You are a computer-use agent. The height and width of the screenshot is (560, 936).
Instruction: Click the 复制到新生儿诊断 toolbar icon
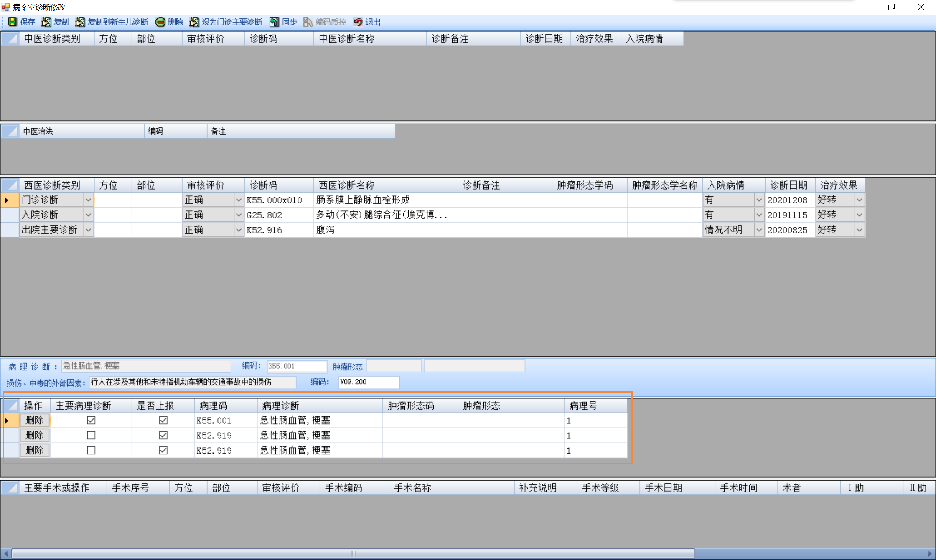click(x=80, y=22)
